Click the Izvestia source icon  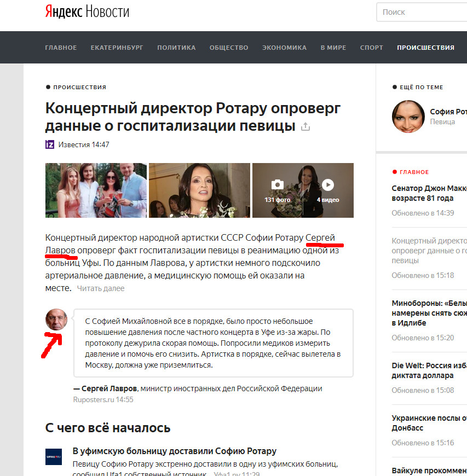[x=50, y=144]
